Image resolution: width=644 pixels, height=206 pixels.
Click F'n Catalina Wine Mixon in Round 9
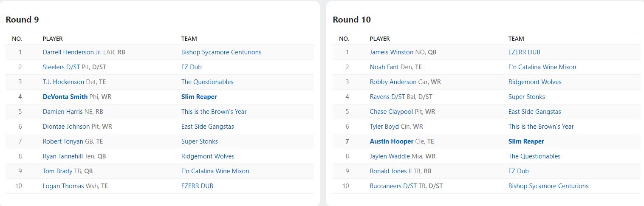tap(215, 171)
